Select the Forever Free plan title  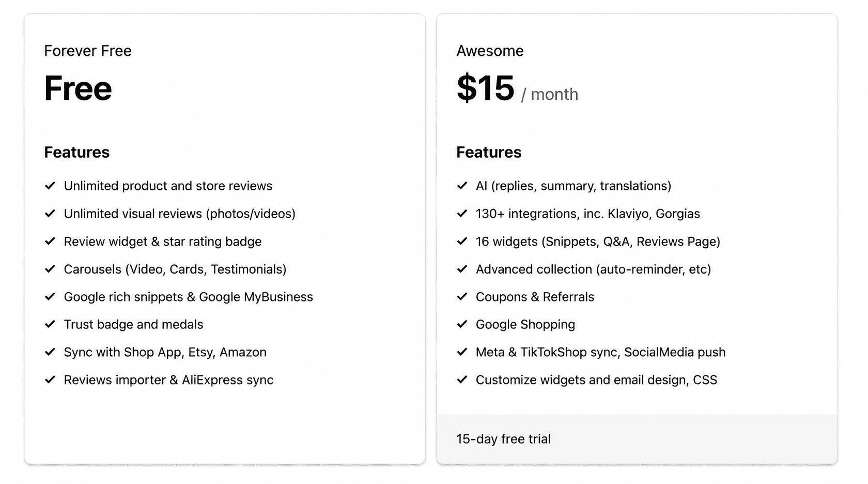coord(88,51)
